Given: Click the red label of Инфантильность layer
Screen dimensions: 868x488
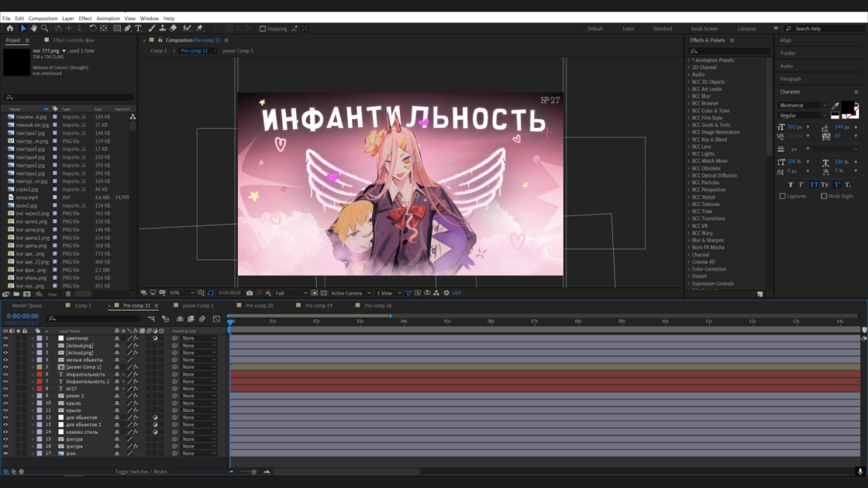Looking at the screenshot, I should [x=40, y=374].
